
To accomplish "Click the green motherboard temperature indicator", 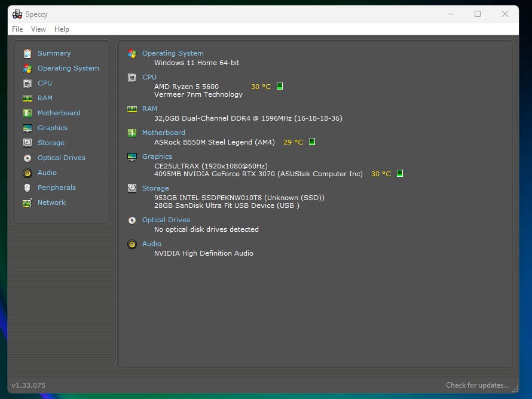I will [312, 142].
